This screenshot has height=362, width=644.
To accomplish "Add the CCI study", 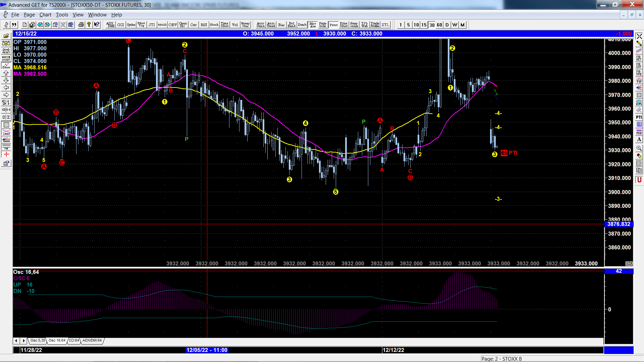I will (121, 25).
